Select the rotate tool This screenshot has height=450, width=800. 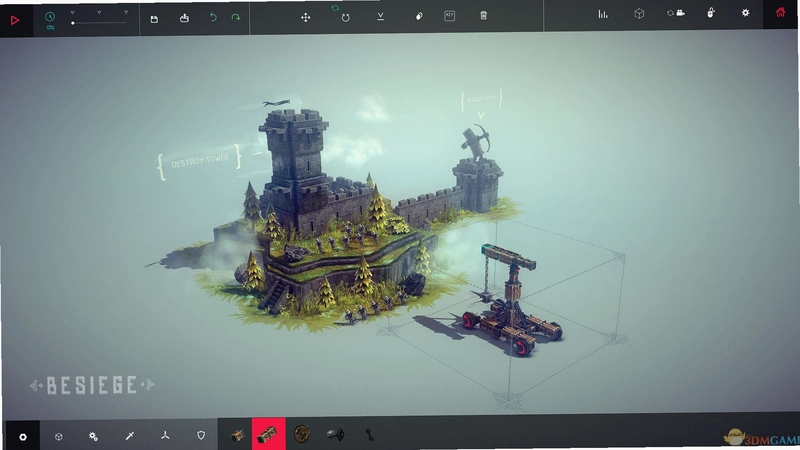[345, 17]
